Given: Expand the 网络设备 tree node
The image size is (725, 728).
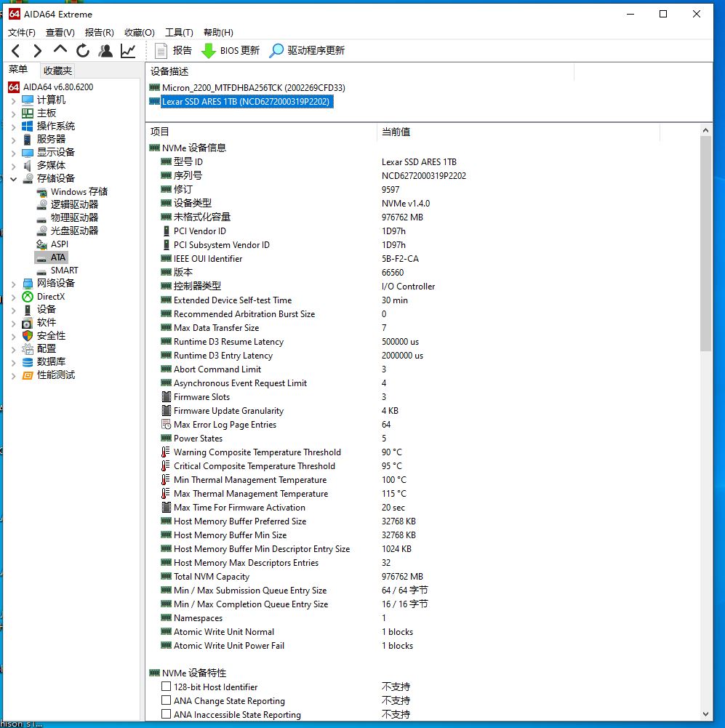Looking at the screenshot, I should tap(13, 283).
